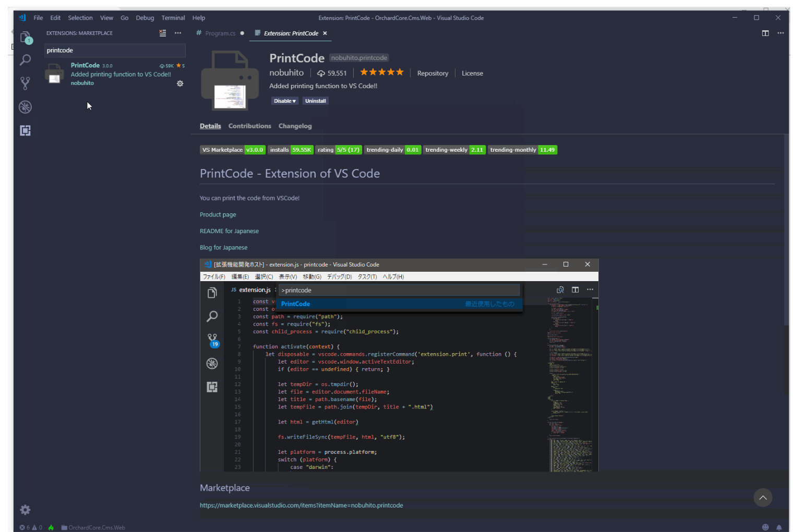Open the Manage gear at bottom of activity bar
The height and width of the screenshot is (532, 793).
pos(25,510)
